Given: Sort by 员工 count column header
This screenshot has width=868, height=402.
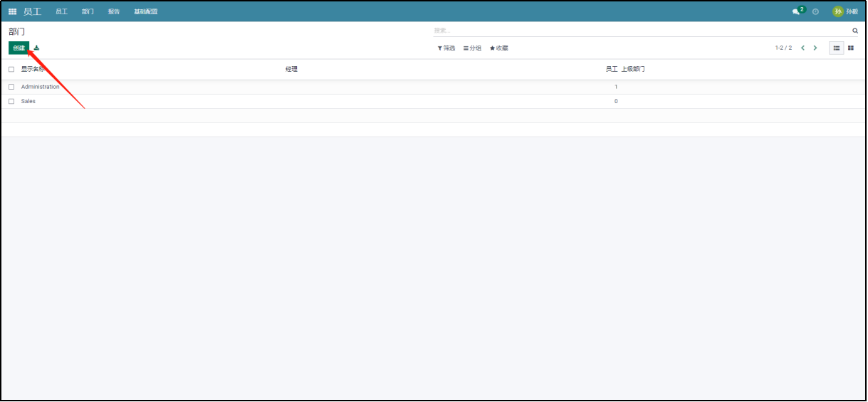Looking at the screenshot, I should 612,69.
